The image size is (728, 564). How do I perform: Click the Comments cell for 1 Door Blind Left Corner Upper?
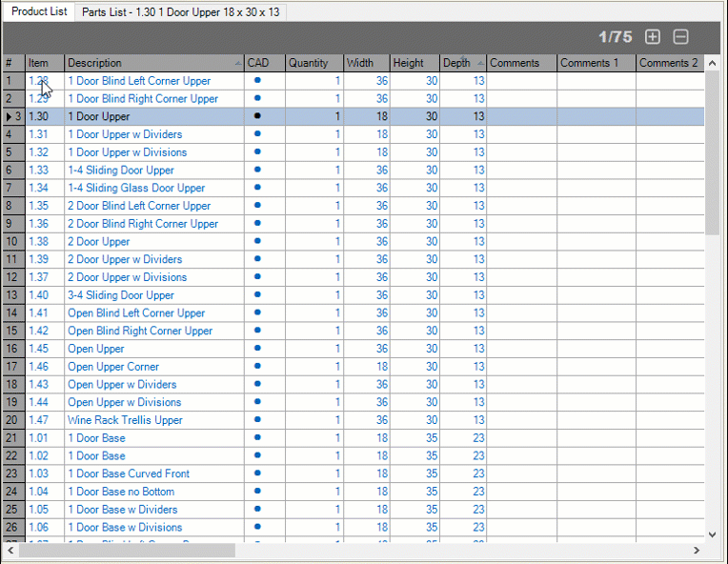pos(521,81)
